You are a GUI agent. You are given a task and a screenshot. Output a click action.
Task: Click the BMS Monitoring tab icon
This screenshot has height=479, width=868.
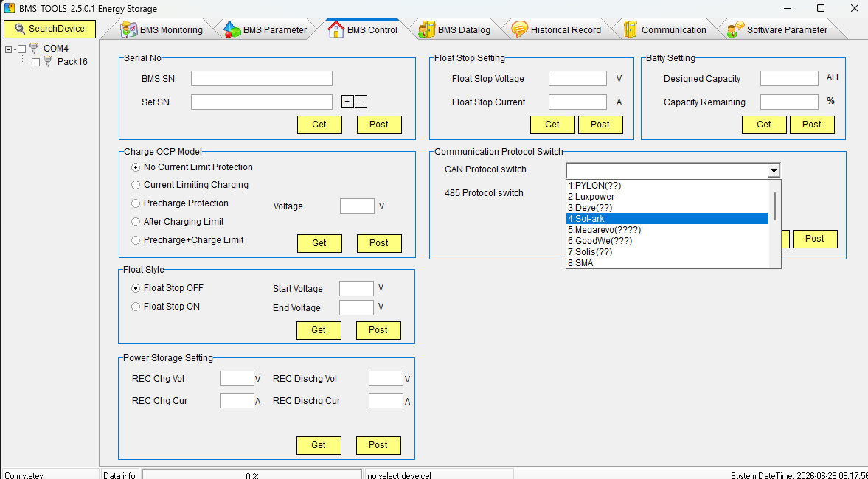coord(129,29)
